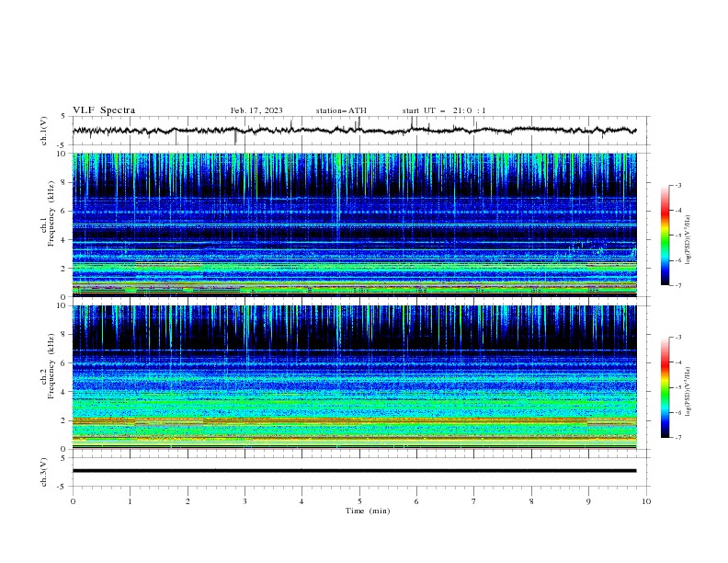
Task: Click the ch.3(V) axis tick "-5"
Action: [x=62, y=487]
